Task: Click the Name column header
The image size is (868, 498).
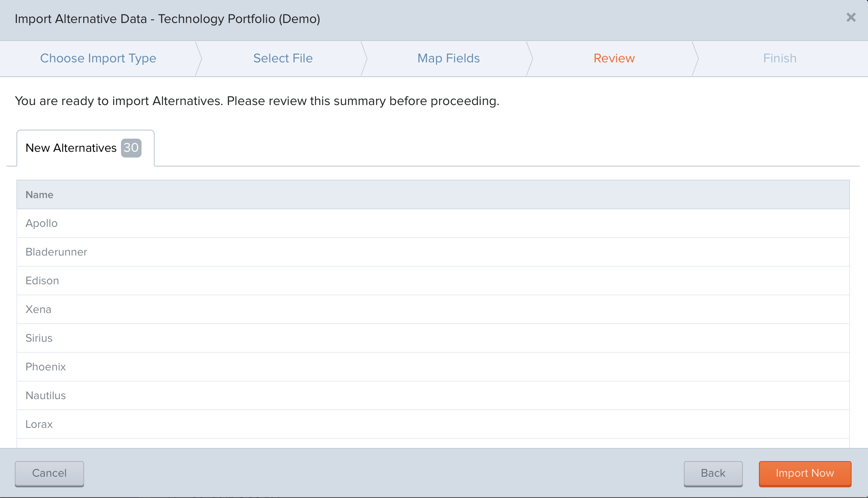Action: pyautogui.click(x=433, y=194)
